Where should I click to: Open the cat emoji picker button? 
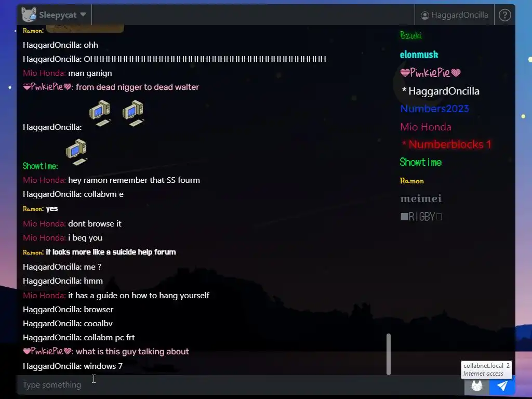click(x=477, y=385)
